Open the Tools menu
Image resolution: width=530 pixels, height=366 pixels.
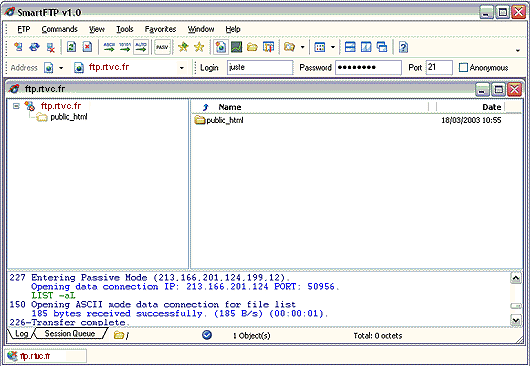tap(125, 29)
